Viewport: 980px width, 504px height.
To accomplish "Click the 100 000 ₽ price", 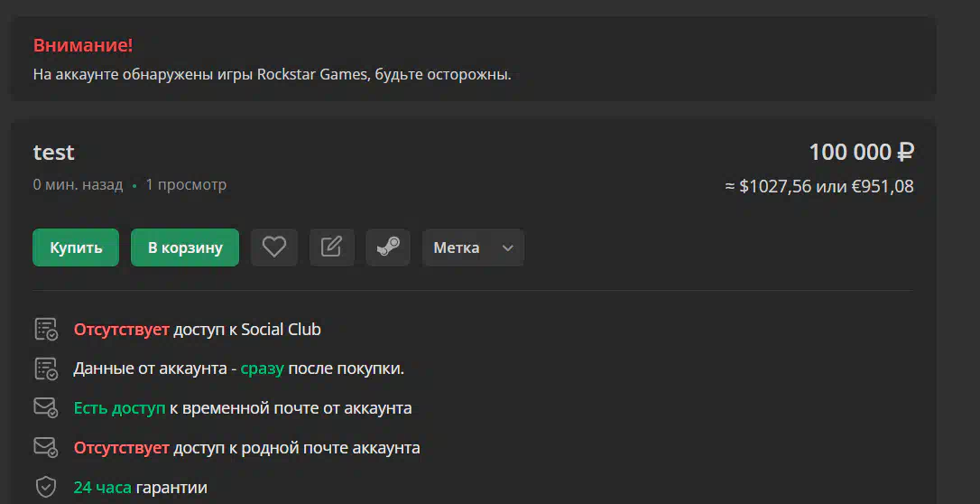I will click(x=861, y=153).
